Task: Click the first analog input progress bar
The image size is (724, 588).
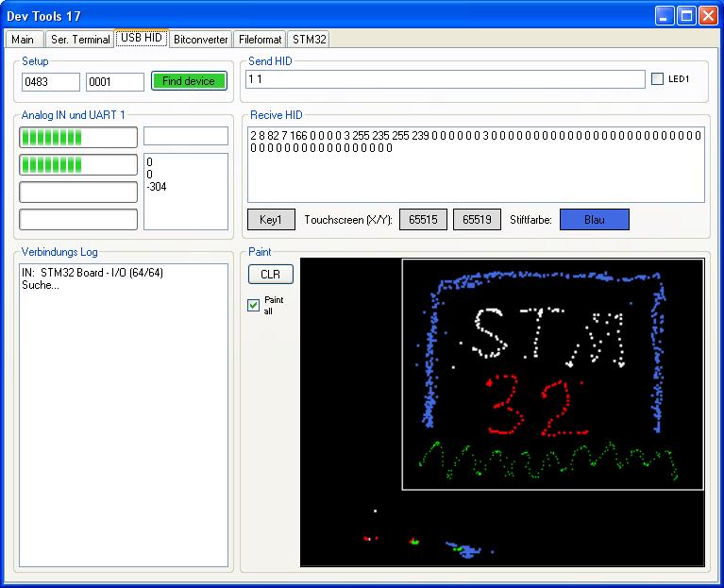Action: [x=78, y=138]
